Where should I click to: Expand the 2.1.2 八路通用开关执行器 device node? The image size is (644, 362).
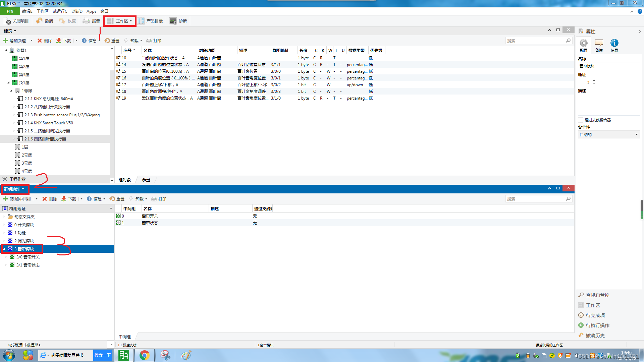click(x=14, y=107)
